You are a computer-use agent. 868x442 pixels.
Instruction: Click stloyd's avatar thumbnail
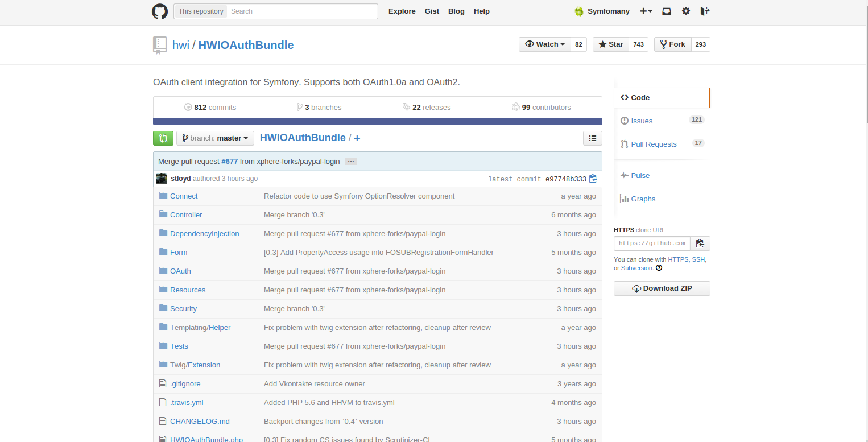(162, 179)
